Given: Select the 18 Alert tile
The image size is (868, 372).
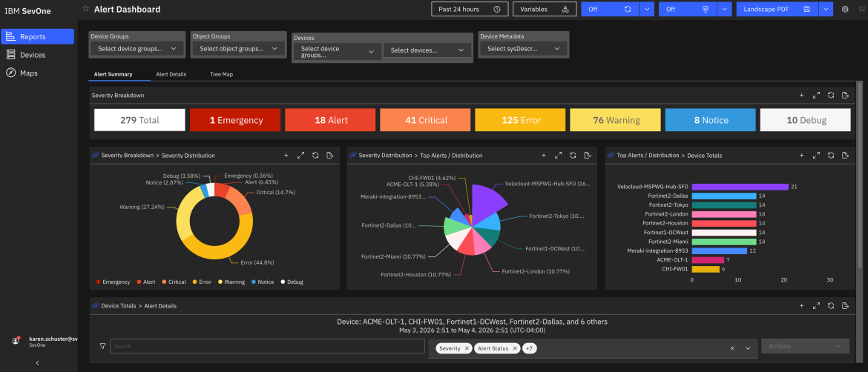Looking at the screenshot, I should [330, 120].
